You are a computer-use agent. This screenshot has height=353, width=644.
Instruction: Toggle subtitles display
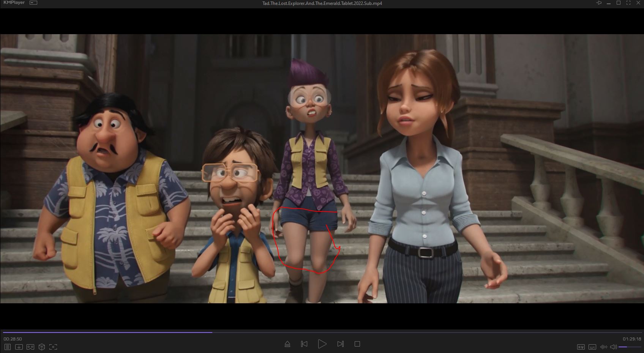tap(592, 347)
